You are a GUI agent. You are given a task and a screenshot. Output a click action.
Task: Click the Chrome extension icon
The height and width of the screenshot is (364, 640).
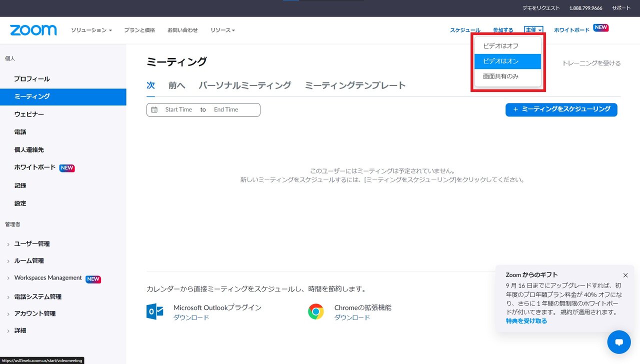[x=316, y=311]
